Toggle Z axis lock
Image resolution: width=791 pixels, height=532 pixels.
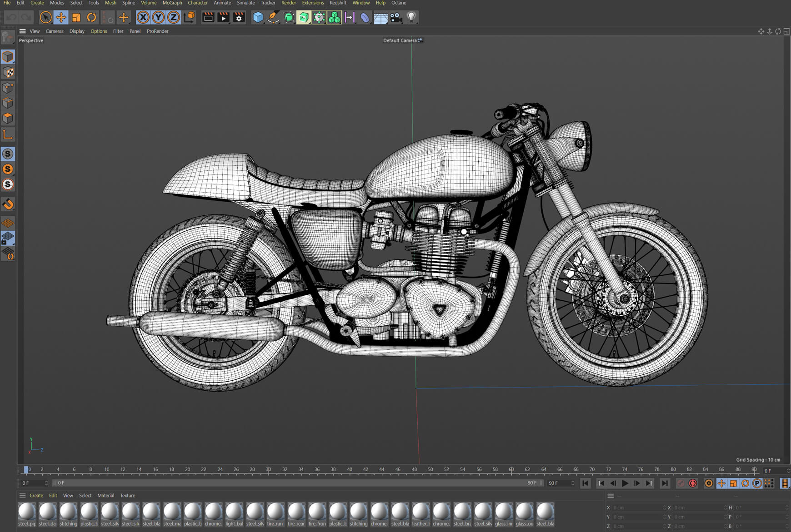pyautogui.click(x=173, y=17)
